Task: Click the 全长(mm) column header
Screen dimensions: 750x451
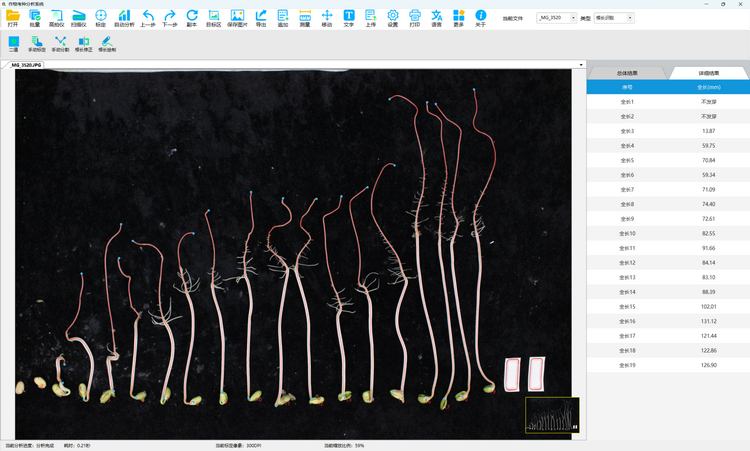Action: (708, 87)
